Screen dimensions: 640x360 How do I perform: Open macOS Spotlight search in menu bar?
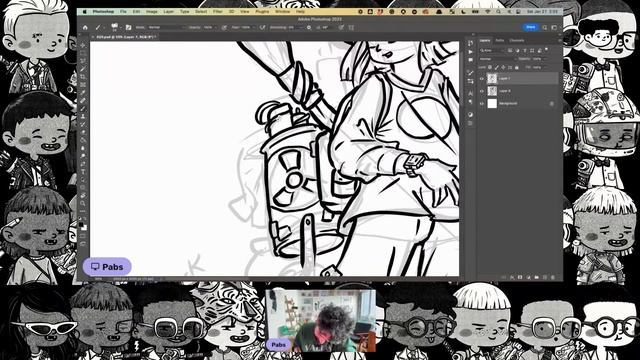point(498,11)
